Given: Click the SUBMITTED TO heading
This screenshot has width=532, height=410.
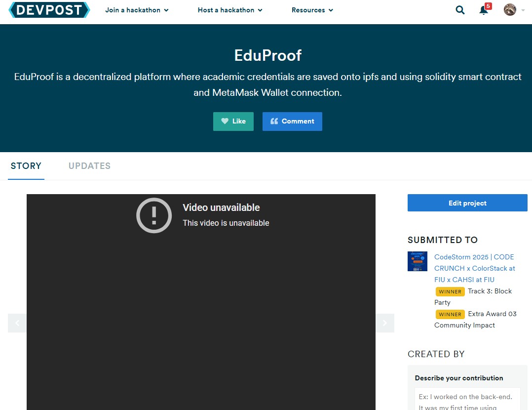Looking at the screenshot, I should click(442, 240).
